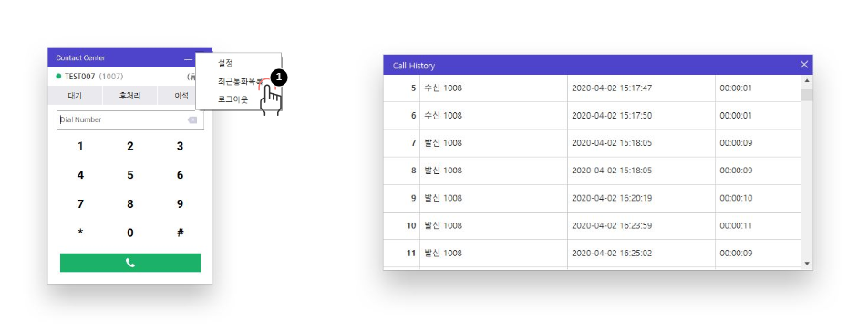The width and height of the screenshot is (868, 332).
Task: Click the (1007) extension label
Action: coord(110,77)
